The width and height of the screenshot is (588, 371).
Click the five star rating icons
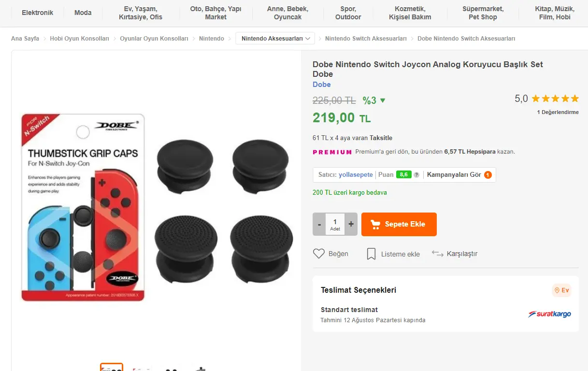point(555,99)
